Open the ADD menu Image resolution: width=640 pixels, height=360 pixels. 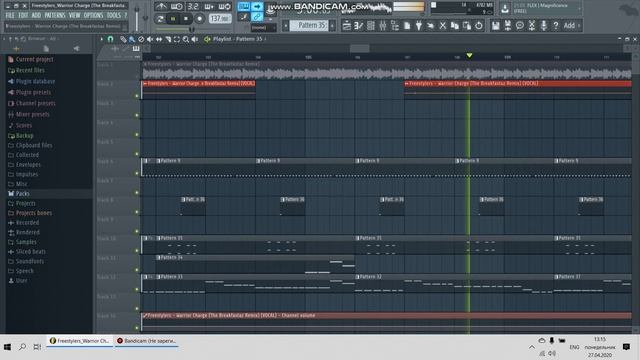click(36, 16)
